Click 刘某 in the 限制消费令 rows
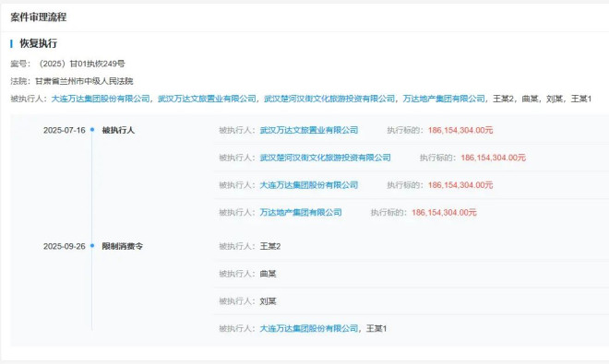The width and height of the screenshot is (609, 364). pos(268,301)
